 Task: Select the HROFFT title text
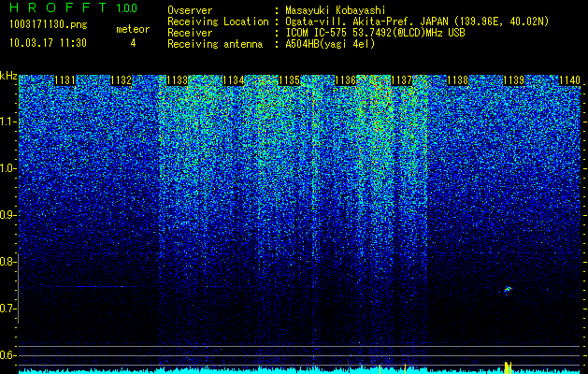(x=57, y=7)
